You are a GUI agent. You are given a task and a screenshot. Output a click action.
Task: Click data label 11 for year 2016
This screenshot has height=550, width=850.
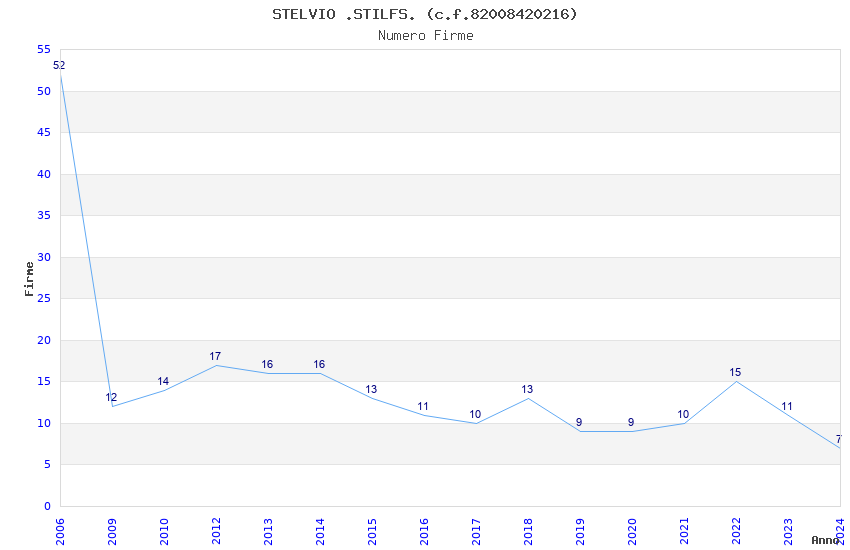(x=423, y=406)
